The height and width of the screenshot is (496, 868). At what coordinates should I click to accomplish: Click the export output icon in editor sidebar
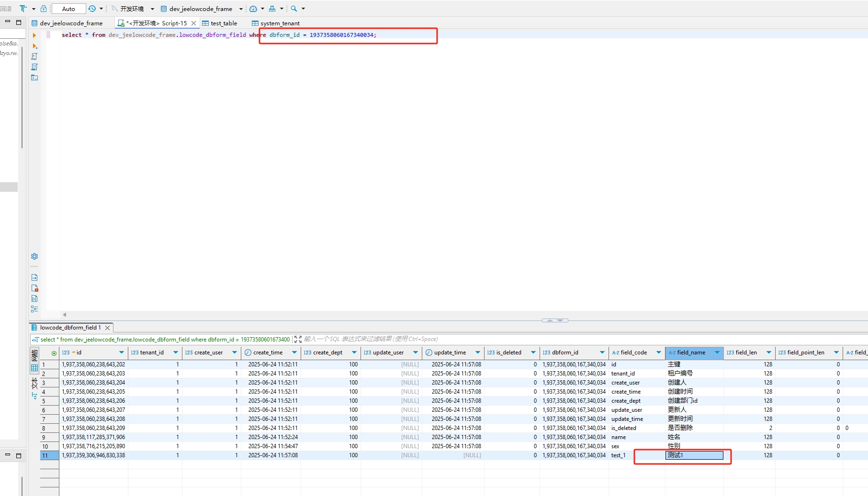(x=34, y=277)
